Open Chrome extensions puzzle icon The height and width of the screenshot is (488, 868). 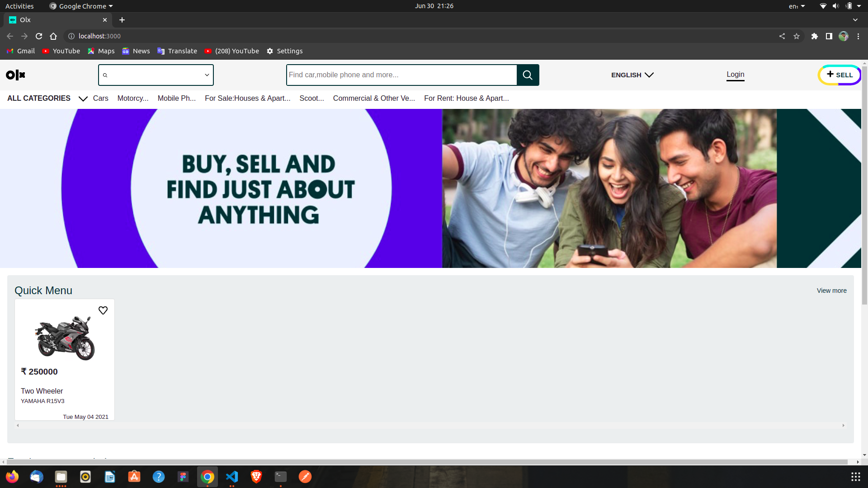[814, 36]
